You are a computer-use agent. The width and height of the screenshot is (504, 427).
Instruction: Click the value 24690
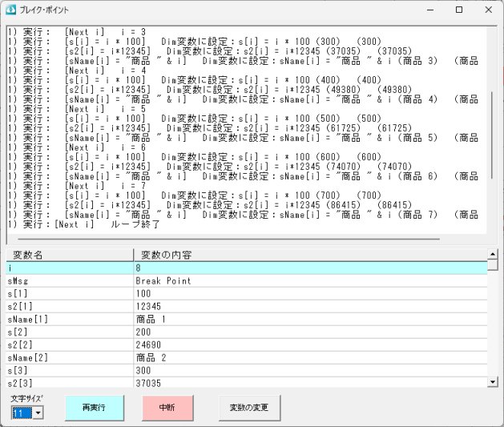pos(148,345)
